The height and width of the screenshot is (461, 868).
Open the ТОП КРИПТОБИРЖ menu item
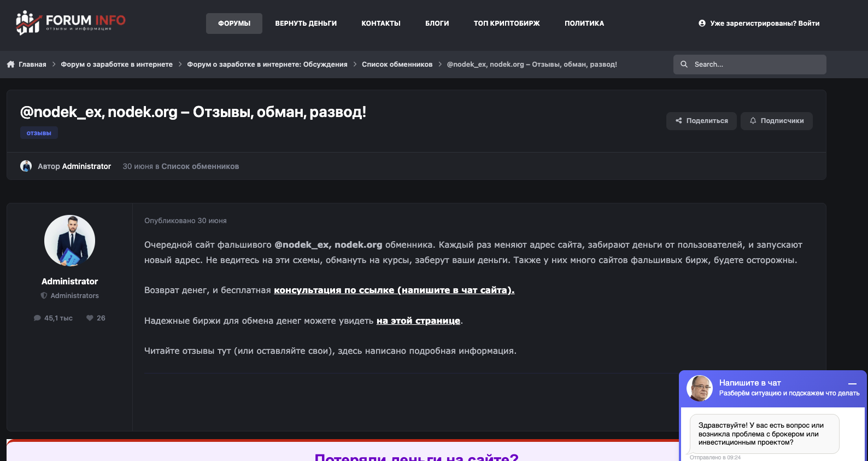point(507,24)
